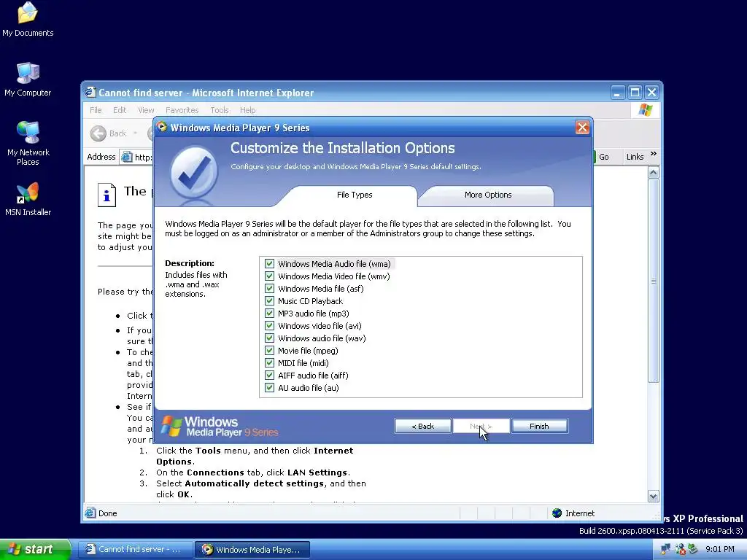The height and width of the screenshot is (560, 747).
Task: Click the IE page icon beside Done
Action: click(x=90, y=513)
